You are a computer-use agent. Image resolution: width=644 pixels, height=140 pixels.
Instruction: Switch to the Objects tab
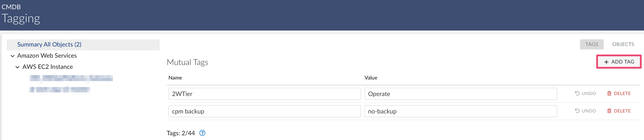623,44
